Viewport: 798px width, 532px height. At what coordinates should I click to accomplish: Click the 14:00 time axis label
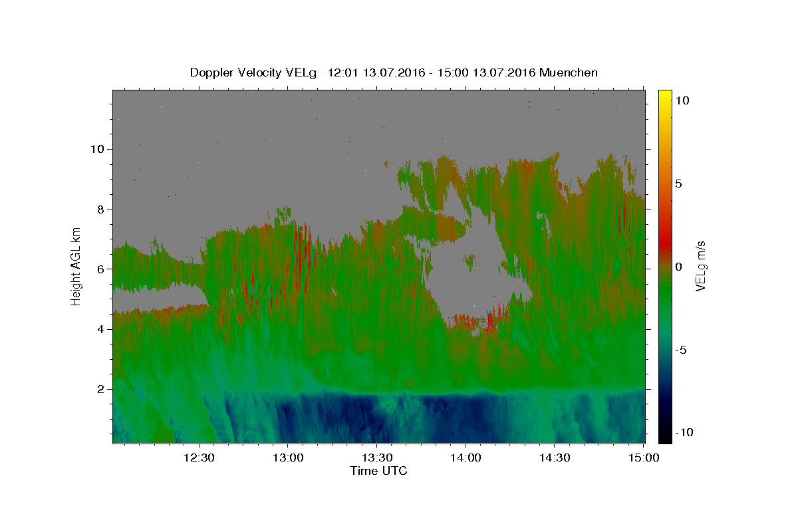click(x=465, y=458)
